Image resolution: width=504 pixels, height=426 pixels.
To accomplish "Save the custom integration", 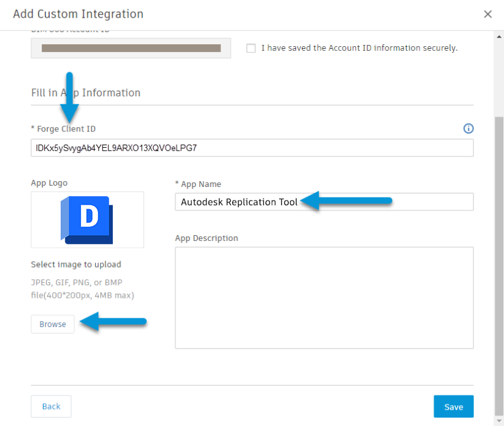I will (x=453, y=406).
